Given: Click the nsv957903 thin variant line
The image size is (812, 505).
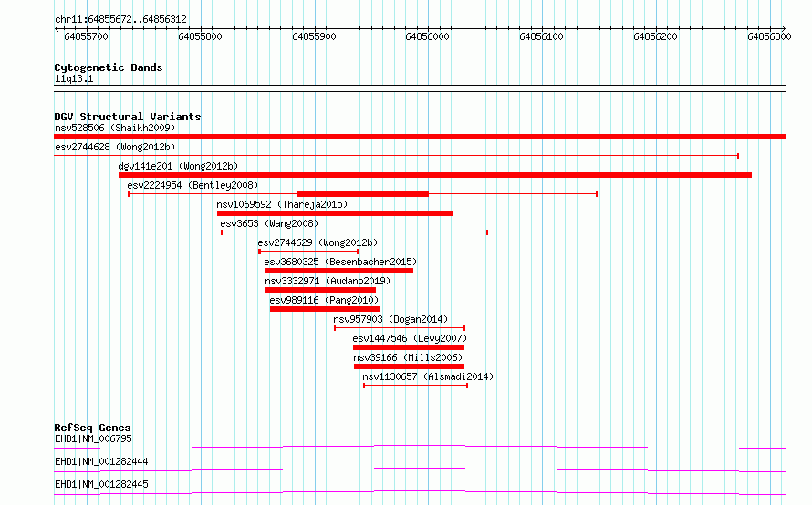Looking at the screenshot, I should coord(400,328).
